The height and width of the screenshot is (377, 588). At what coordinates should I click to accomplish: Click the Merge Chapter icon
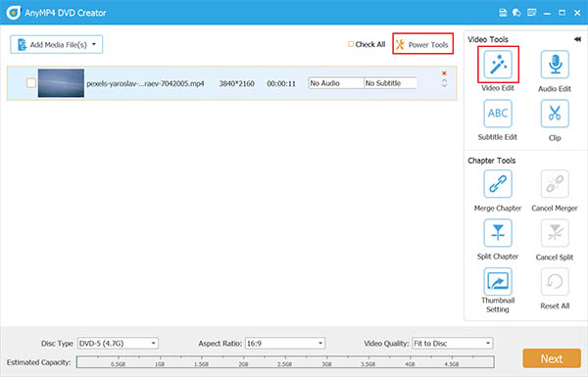498,184
